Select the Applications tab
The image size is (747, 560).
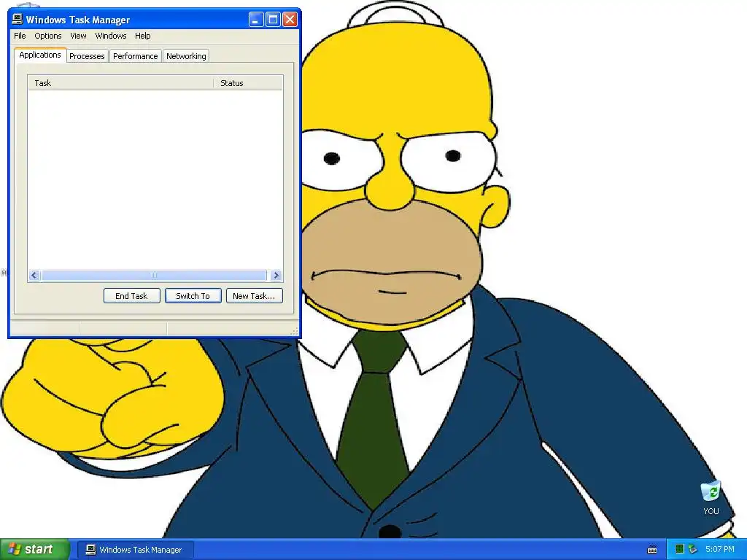(x=40, y=55)
